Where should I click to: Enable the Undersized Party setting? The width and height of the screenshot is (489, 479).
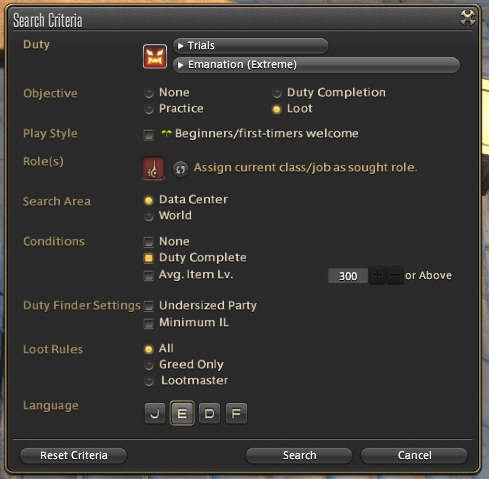point(149,306)
